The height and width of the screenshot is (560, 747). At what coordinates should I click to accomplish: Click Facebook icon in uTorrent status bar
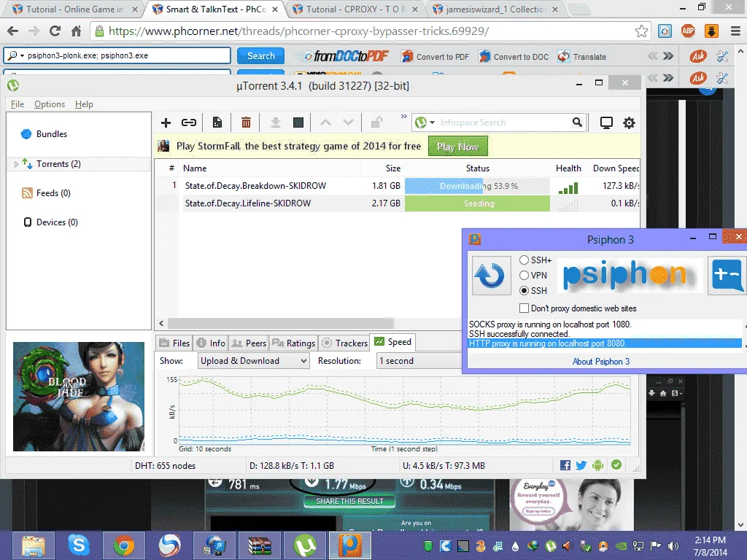click(565, 465)
